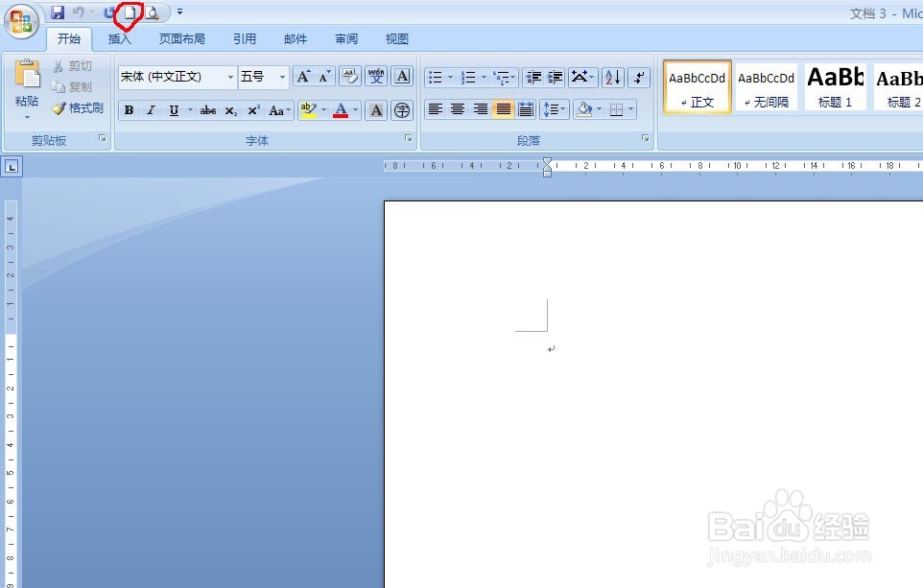923x588 pixels.
Task: Select the Clear Formatting icon
Action: pos(350,77)
